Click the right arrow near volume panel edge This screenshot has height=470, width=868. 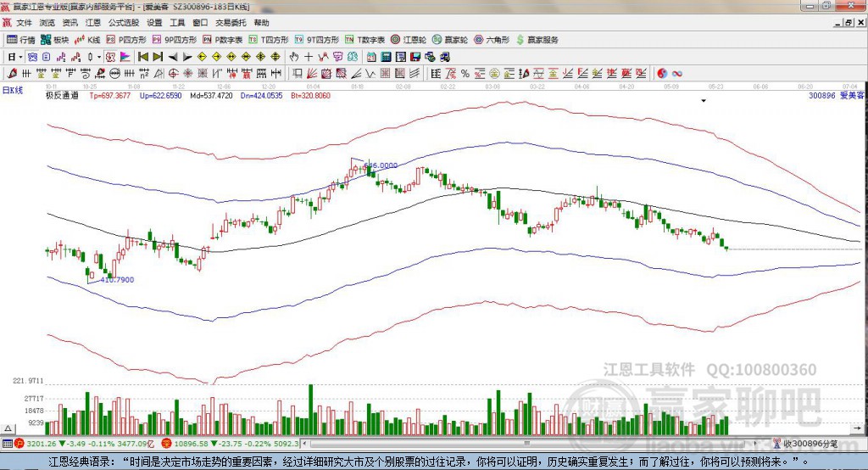pos(857,428)
